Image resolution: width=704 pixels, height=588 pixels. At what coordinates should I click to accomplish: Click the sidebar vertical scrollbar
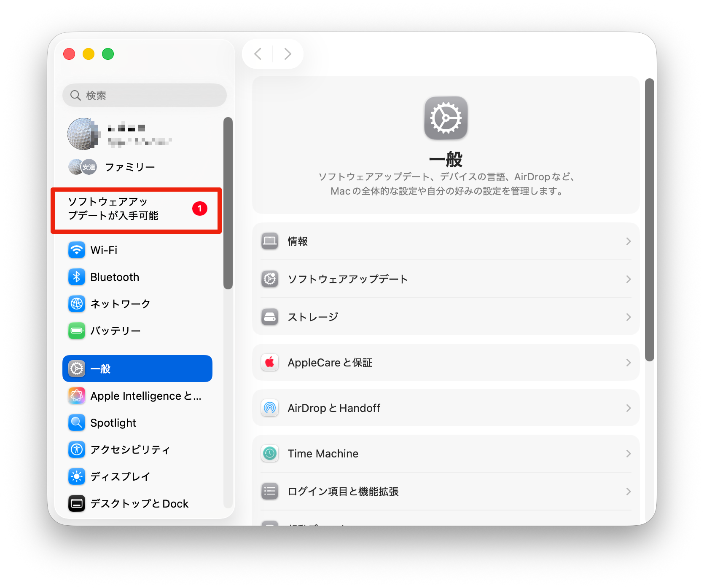pyautogui.click(x=228, y=203)
